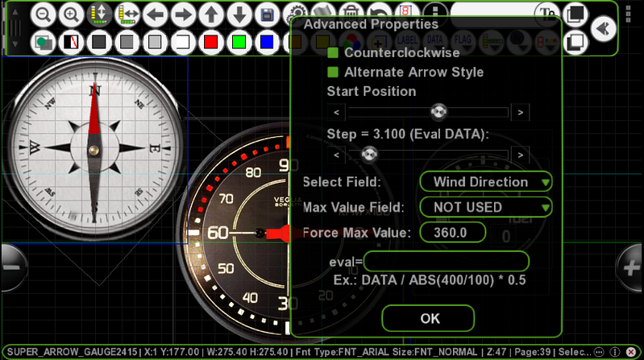Screen dimensions: 644x360
Task: Click the plus button at right edge
Action: click(x=630, y=268)
